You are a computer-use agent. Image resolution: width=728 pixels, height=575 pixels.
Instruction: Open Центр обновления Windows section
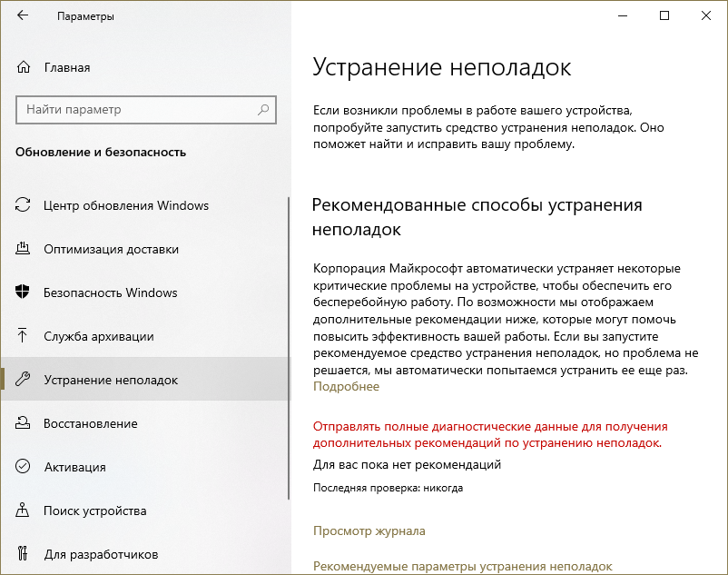pyautogui.click(x=126, y=205)
